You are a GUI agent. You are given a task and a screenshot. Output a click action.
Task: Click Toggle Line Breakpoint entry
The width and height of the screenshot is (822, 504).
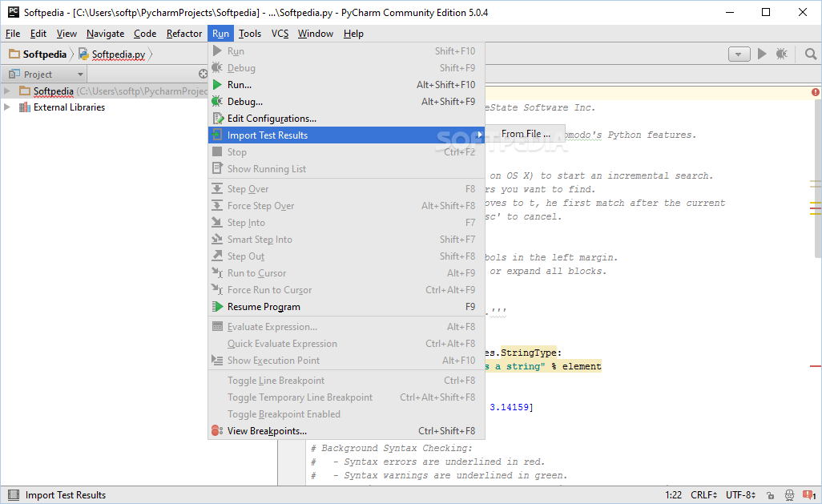pos(346,381)
